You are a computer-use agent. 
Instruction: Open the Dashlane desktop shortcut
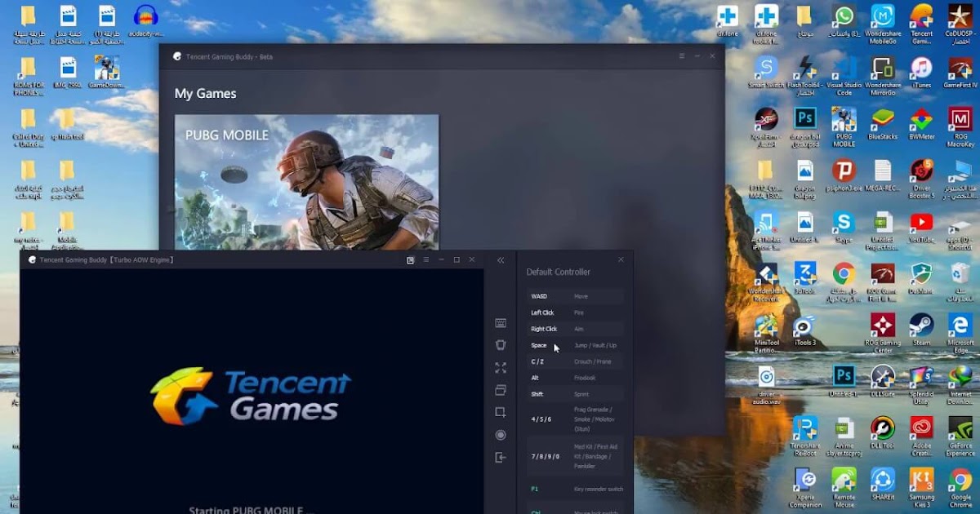[x=921, y=278]
